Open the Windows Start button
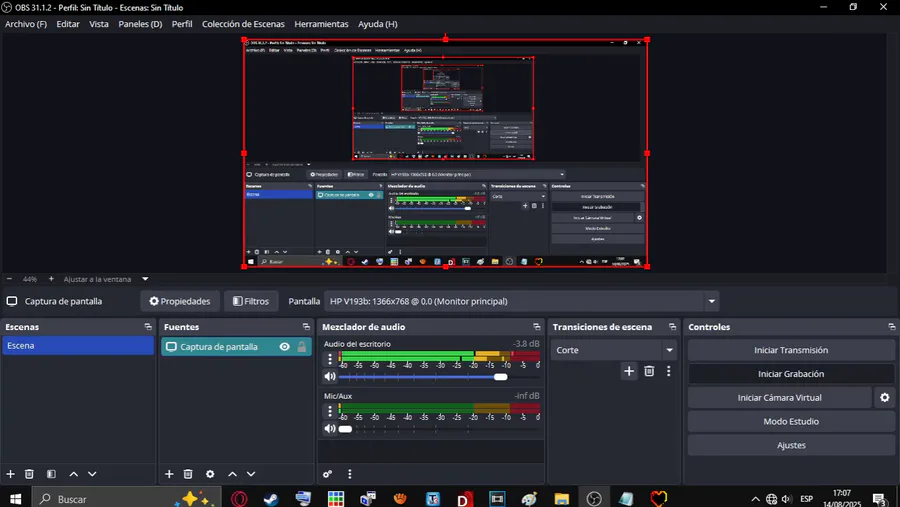 tap(15, 498)
